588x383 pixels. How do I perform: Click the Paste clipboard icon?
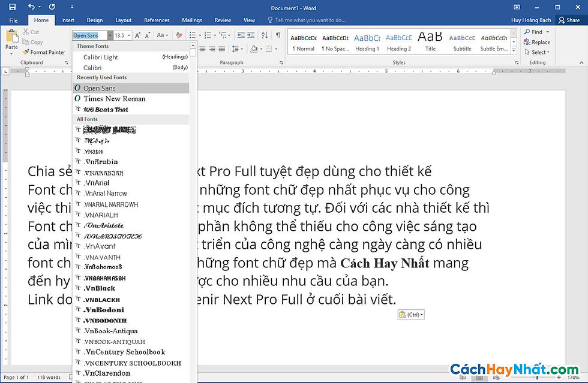pos(11,37)
